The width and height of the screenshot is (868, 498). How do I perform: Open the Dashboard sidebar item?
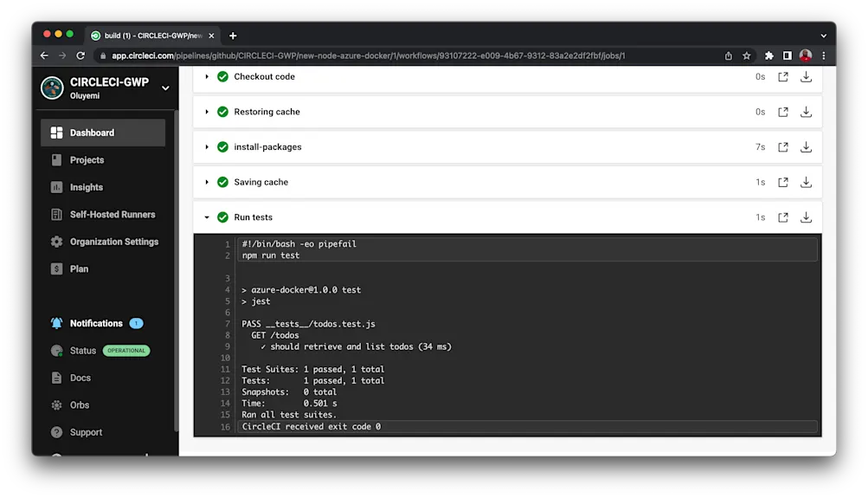103,133
